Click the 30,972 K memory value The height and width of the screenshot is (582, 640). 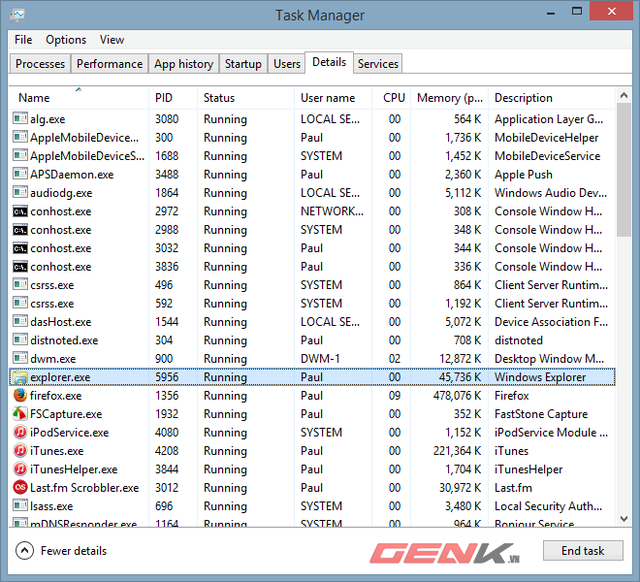pyautogui.click(x=460, y=487)
